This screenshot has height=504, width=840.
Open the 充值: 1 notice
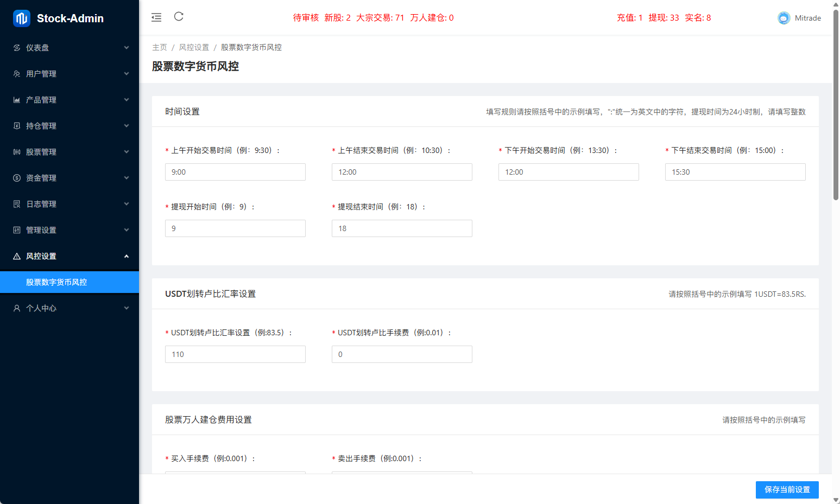[630, 17]
